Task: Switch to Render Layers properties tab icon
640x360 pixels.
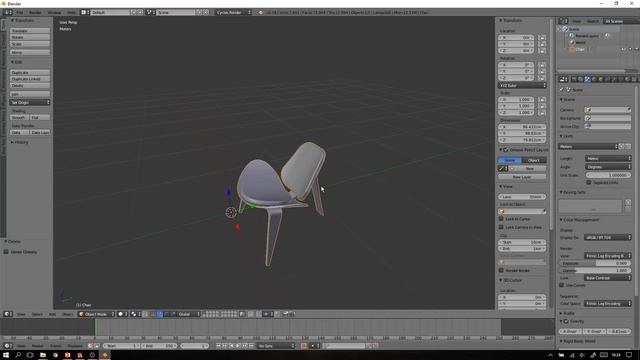Action: tap(580, 79)
